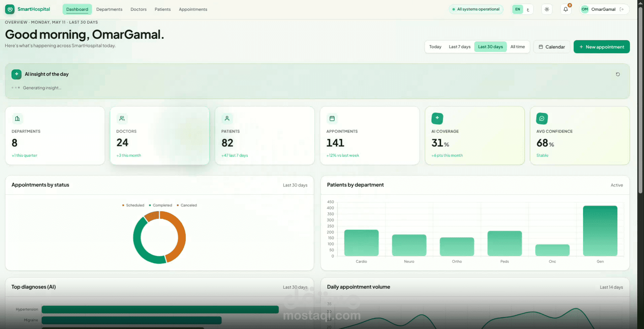Screen dimensions: 644x329
Task: Select the Last 30 days filter
Action: point(490,47)
